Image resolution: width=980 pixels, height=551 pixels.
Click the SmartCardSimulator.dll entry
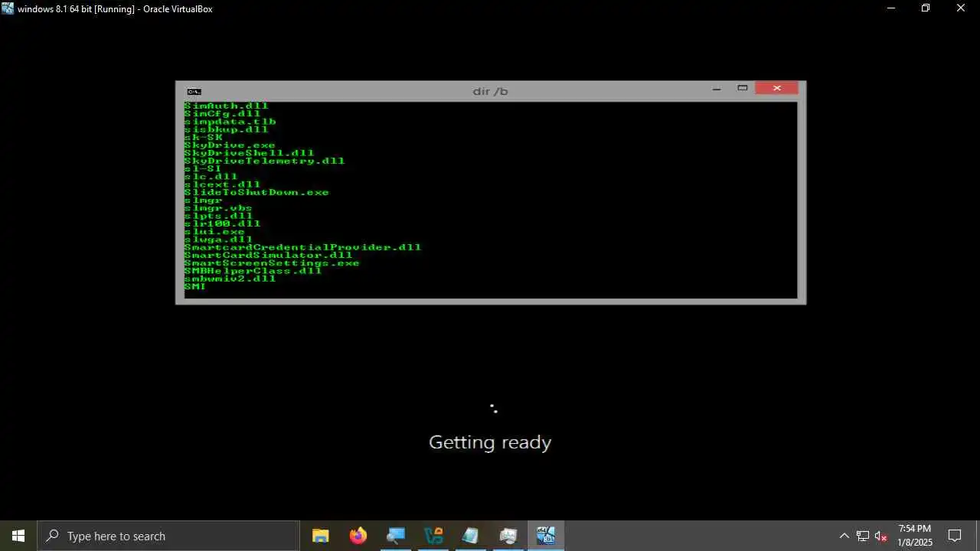[268, 255]
